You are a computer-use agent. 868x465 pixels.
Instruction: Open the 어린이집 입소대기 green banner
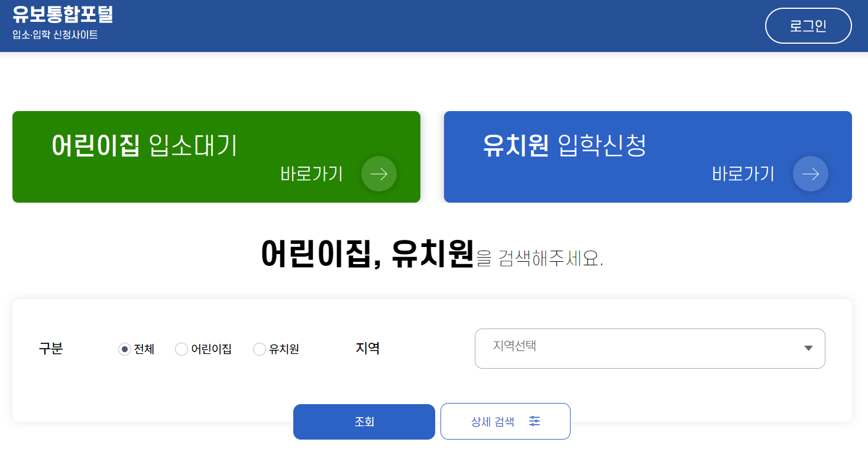(x=216, y=157)
